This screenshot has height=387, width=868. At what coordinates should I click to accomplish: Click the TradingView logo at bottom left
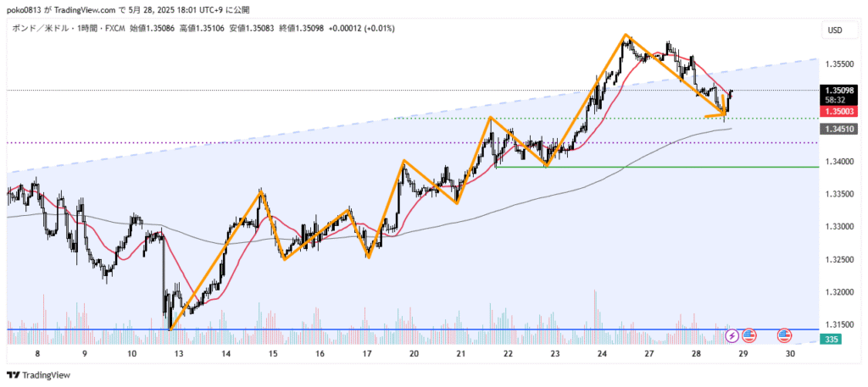pos(39,375)
